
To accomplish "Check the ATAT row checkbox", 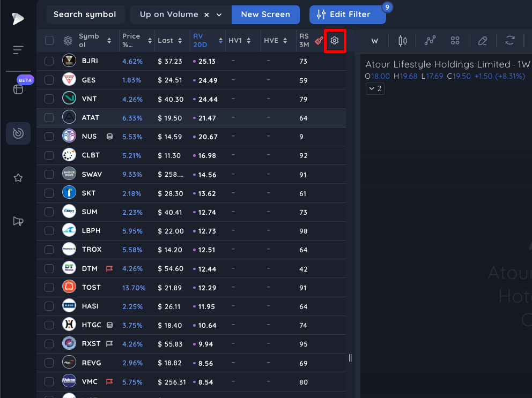I will coord(49,118).
